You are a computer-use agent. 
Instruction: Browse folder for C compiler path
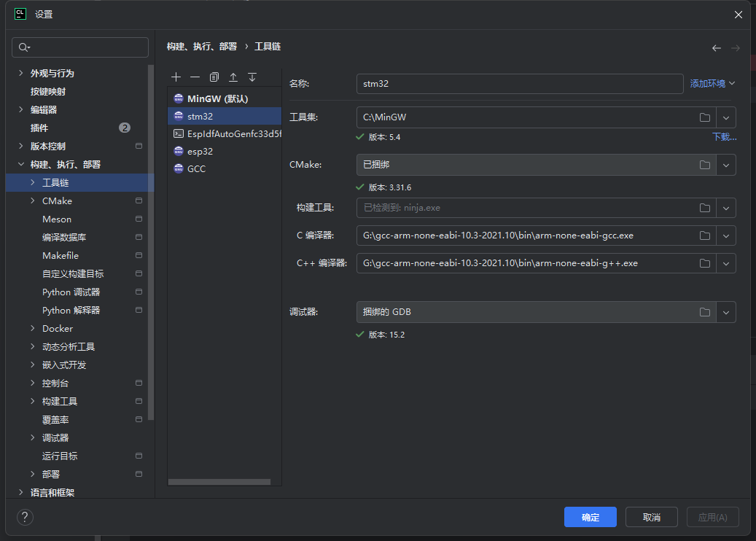[705, 236]
